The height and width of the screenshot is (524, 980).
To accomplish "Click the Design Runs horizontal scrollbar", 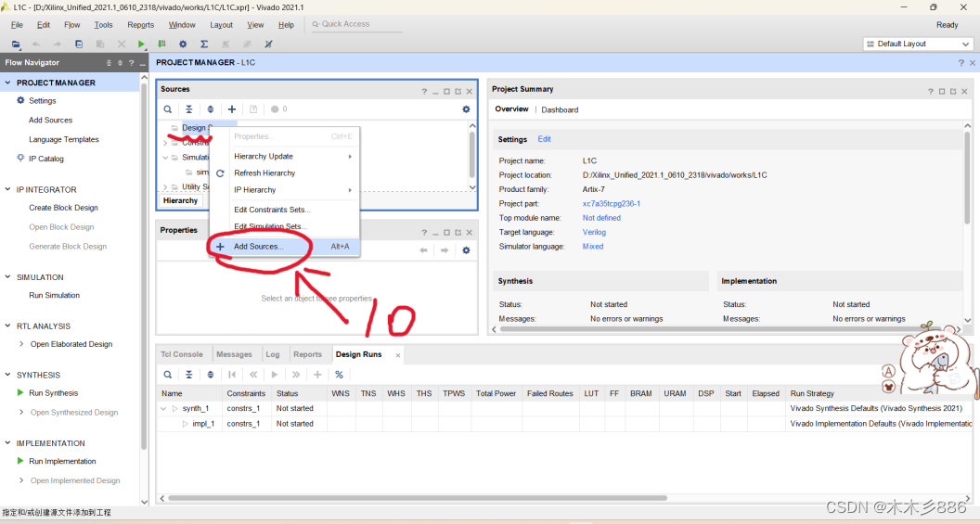I will tap(417, 498).
